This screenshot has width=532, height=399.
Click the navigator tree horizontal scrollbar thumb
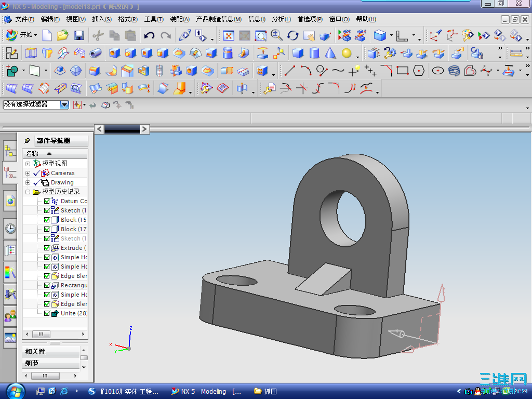(x=41, y=334)
